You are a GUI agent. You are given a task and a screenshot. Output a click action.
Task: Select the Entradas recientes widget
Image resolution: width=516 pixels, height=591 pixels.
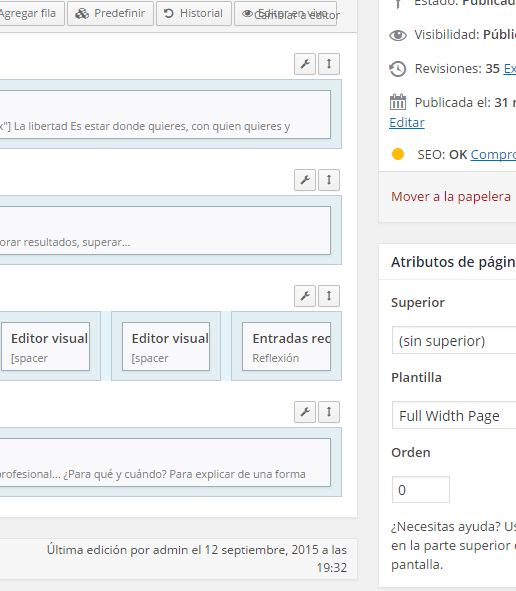pos(286,346)
